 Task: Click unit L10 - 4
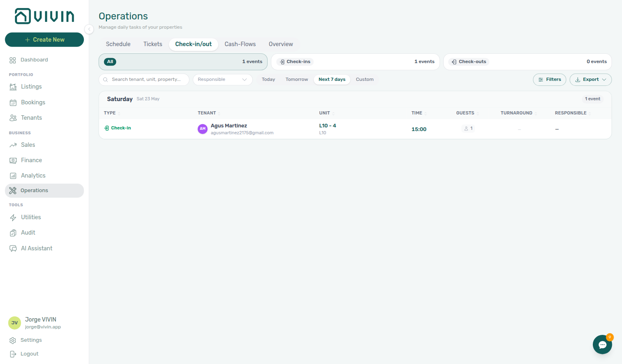coord(328,126)
